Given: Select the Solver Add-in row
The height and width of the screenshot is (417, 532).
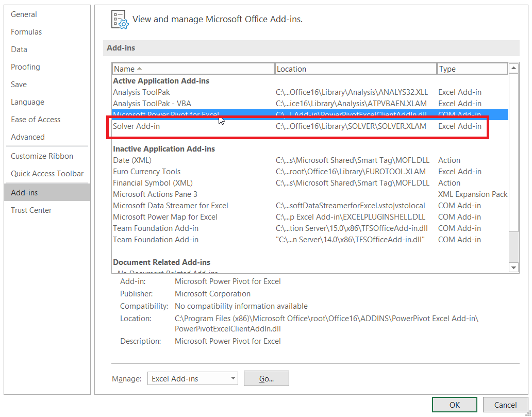Looking at the screenshot, I should pos(137,126).
